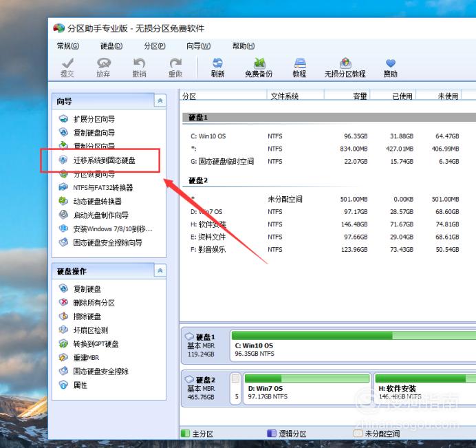Click the H: 软件安装 disk map block
Screen dimensions: 476x448
coord(425,389)
